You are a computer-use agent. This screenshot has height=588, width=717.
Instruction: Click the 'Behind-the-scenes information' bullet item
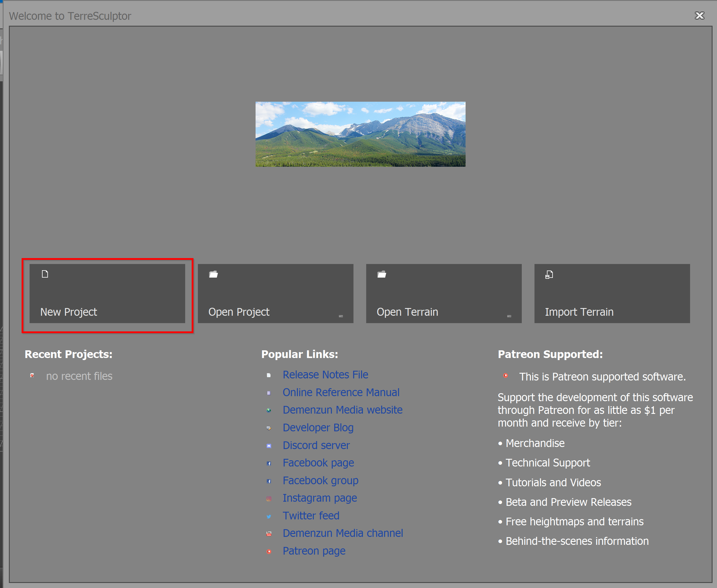coord(573,541)
